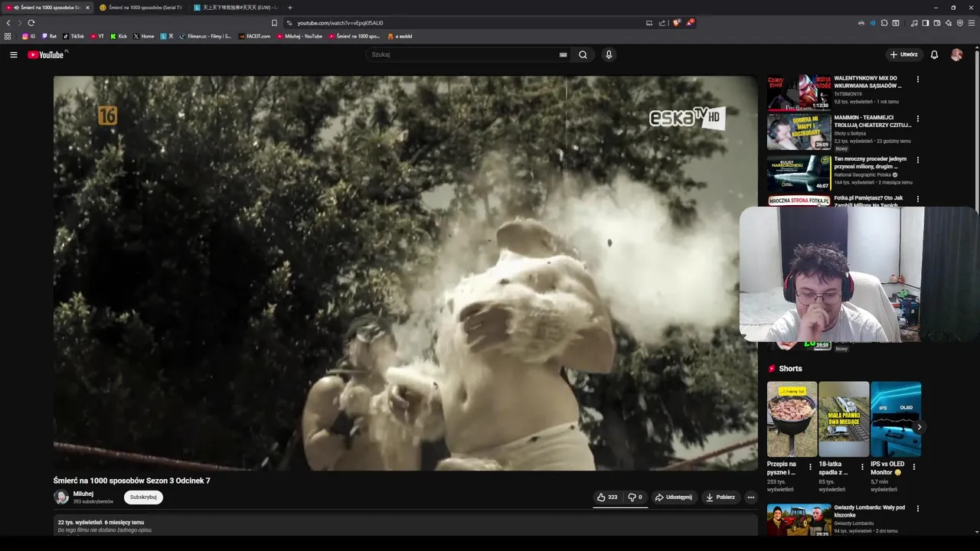Open Gwiazdy Lombardu video thumbnail
Viewport: 980px width, 551px height.
[799, 520]
